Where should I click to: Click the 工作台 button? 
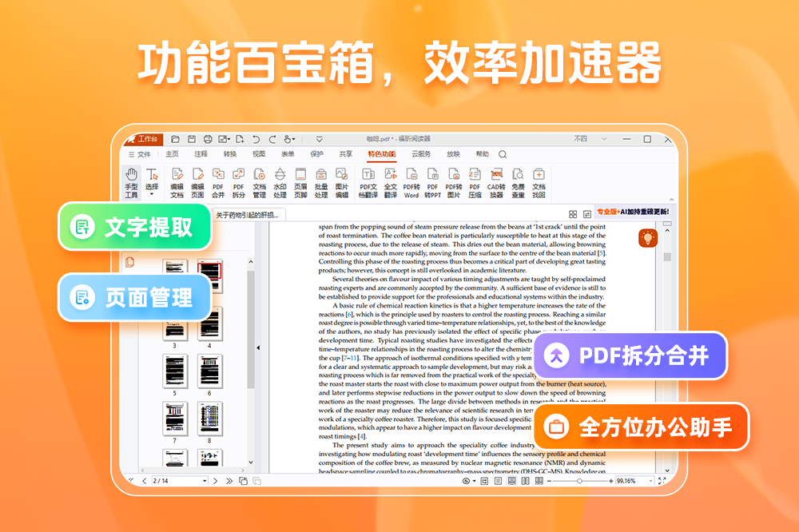(142, 138)
